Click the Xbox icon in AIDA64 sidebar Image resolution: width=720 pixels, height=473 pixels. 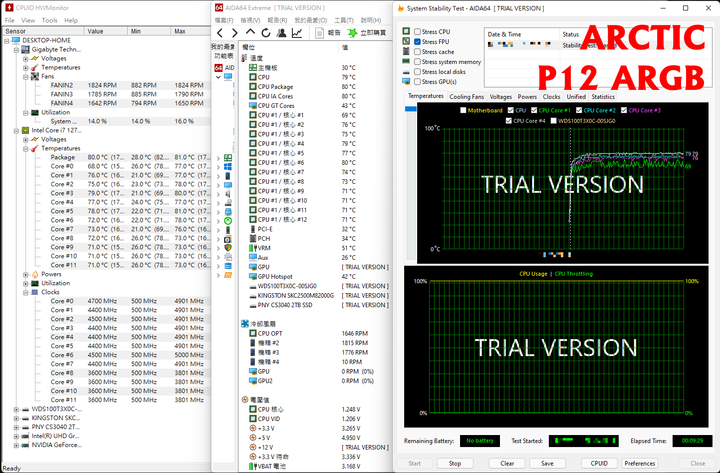(228, 221)
